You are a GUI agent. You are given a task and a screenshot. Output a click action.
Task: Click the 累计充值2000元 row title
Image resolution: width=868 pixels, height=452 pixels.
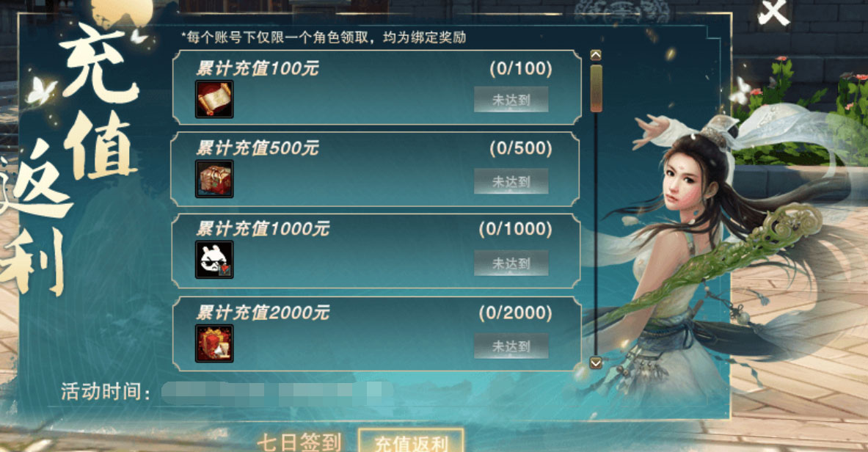coord(263,313)
